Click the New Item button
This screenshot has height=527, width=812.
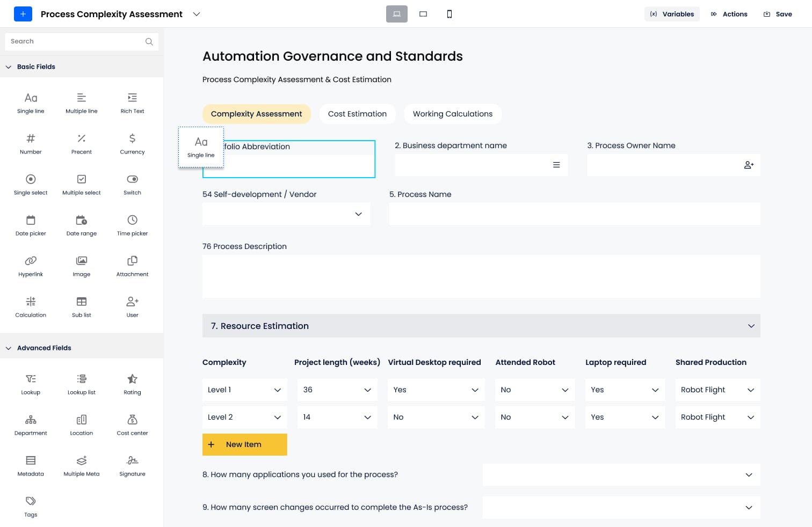coord(244,444)
